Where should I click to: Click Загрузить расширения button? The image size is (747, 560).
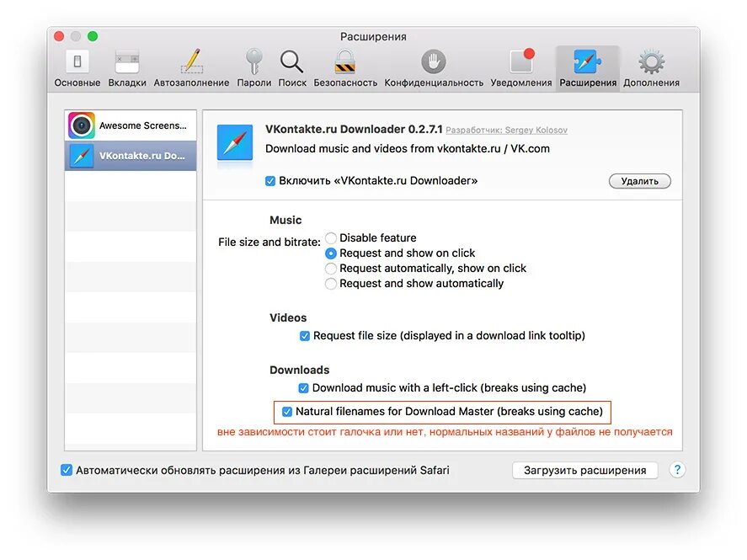[585, 470]
